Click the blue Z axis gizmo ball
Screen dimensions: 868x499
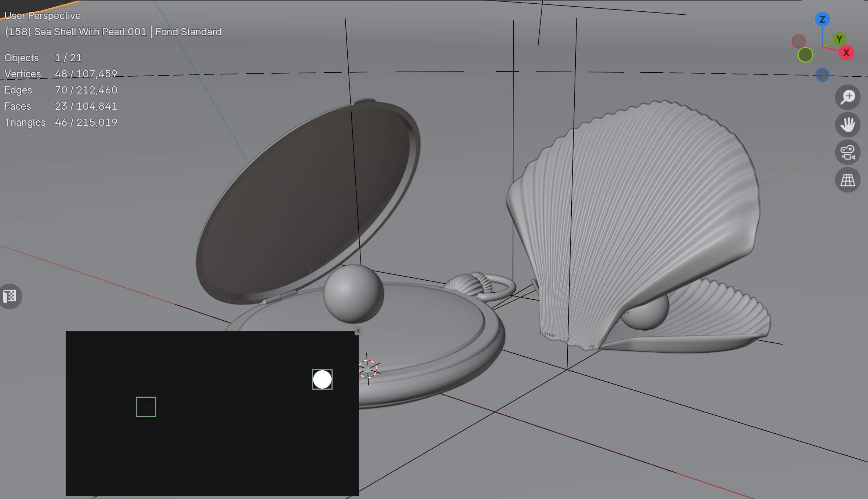tap(823, 19)
